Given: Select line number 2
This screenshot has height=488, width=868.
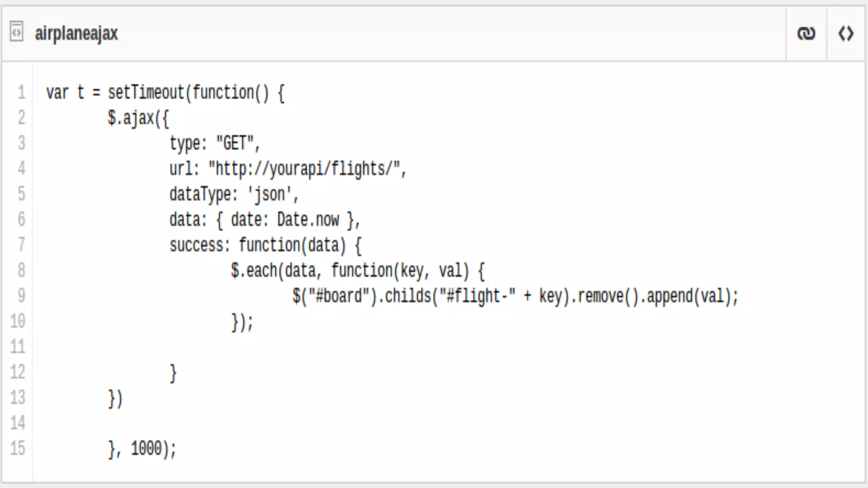Looking at the screenshot, I should pyautogui.click(x=21, y=117).
